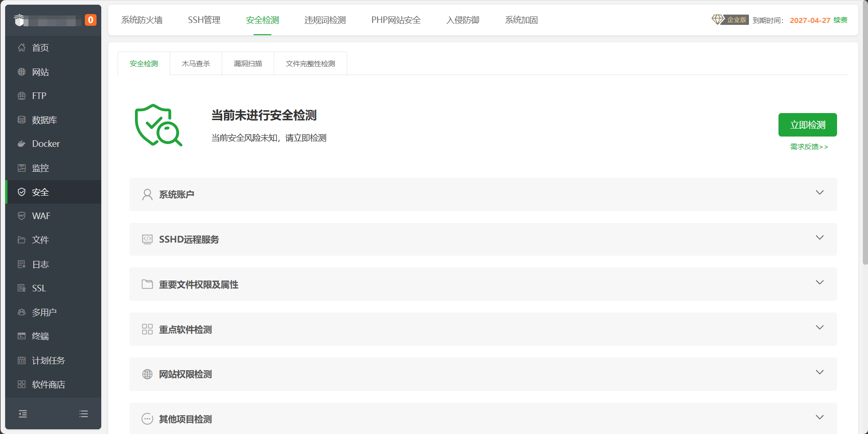Screen dimensions: 868x434
Task: Click the page vertical scrollbar
Action: (865, 141)
